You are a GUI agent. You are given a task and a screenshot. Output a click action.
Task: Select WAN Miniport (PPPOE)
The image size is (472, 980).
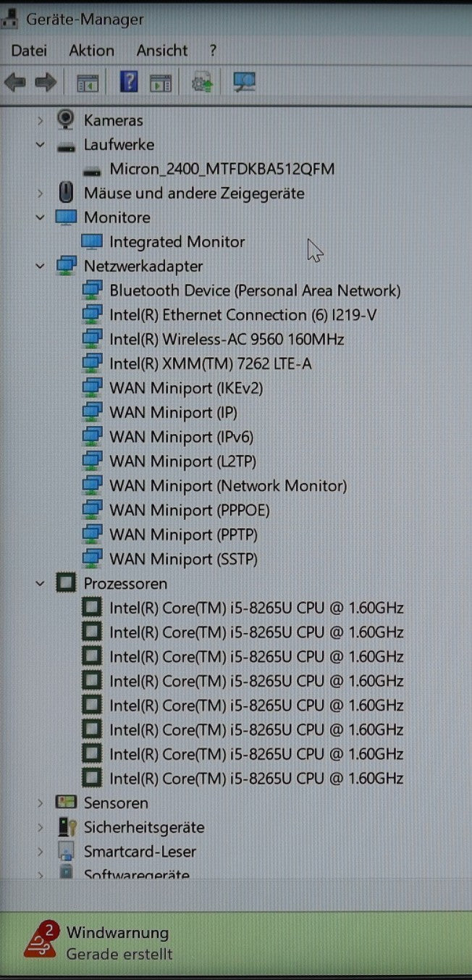click(x=189, y=511)
